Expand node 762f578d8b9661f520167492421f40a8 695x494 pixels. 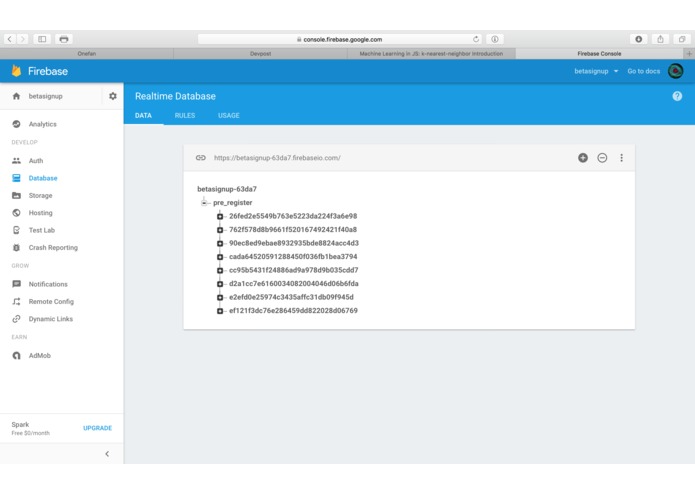tap(220, 230)
